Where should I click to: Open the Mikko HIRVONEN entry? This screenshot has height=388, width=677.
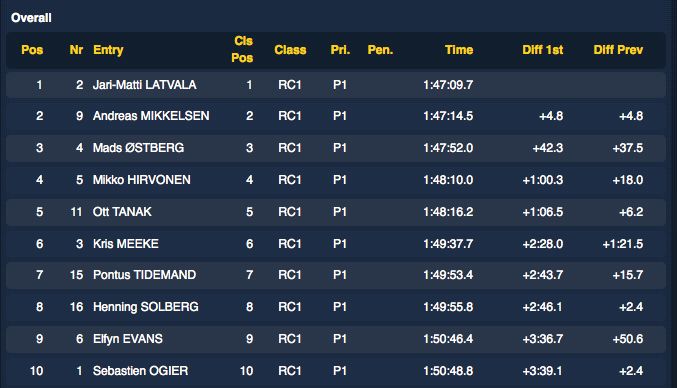click(335, 180)
